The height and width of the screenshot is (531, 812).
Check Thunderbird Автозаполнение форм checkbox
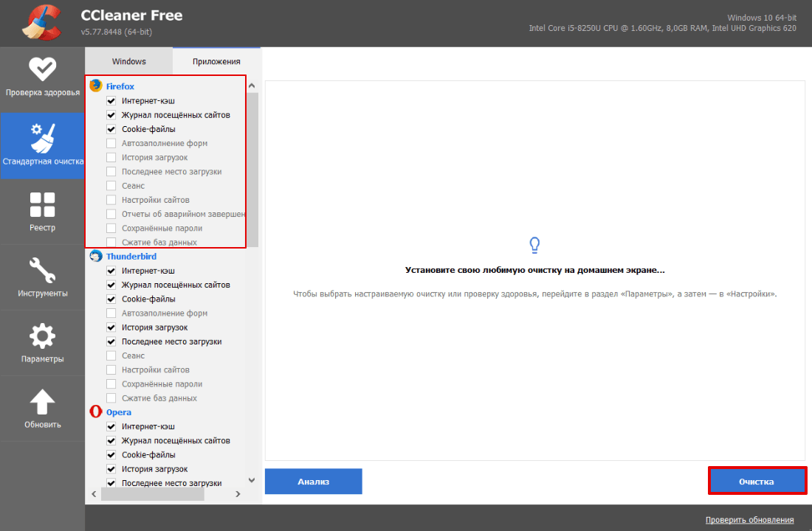pyautogui.click(x=111, y=313)
